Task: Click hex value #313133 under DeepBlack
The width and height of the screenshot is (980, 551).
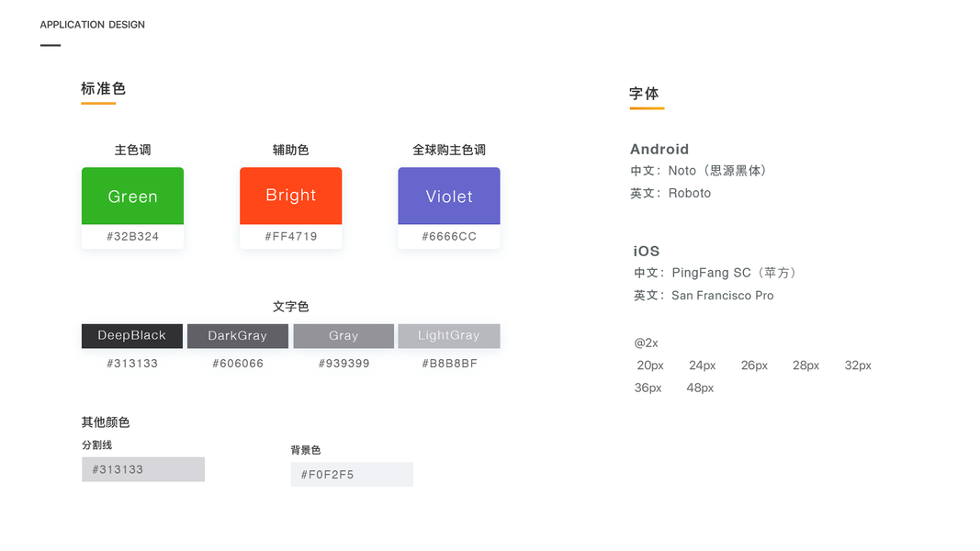Action: click(132, 364)
